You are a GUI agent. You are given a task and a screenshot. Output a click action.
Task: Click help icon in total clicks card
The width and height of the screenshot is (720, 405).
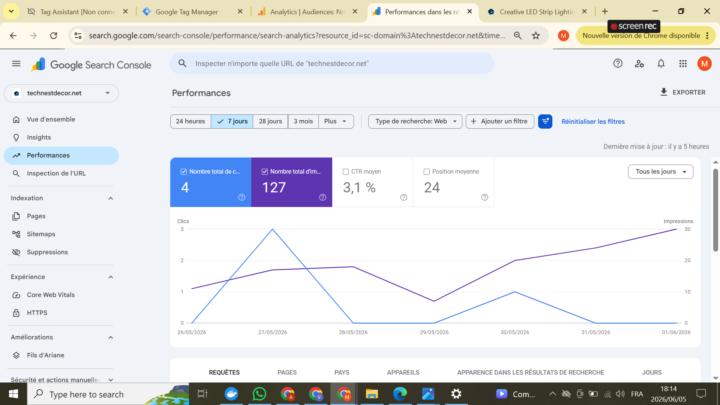click(x=242, y=197)
